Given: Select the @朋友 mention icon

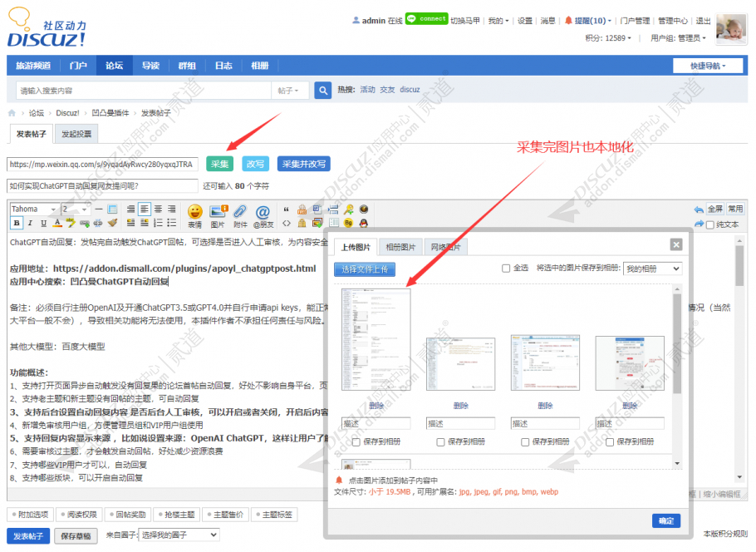Looking at the screenshot, I should [x=262, y=209].
